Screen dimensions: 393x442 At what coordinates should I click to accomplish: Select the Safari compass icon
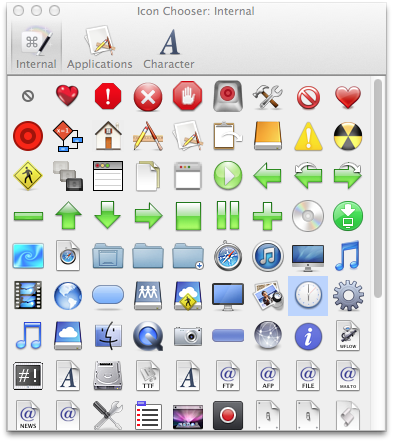(228, 256)
